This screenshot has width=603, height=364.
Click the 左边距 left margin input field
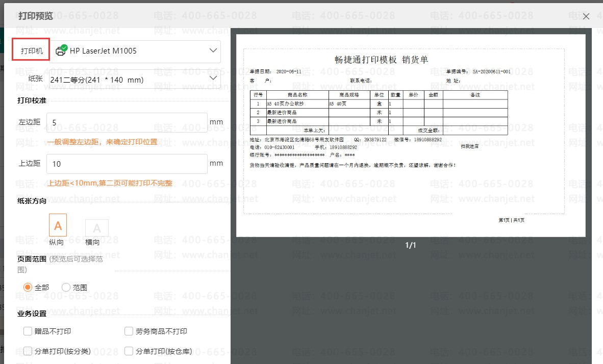point(127,123)
